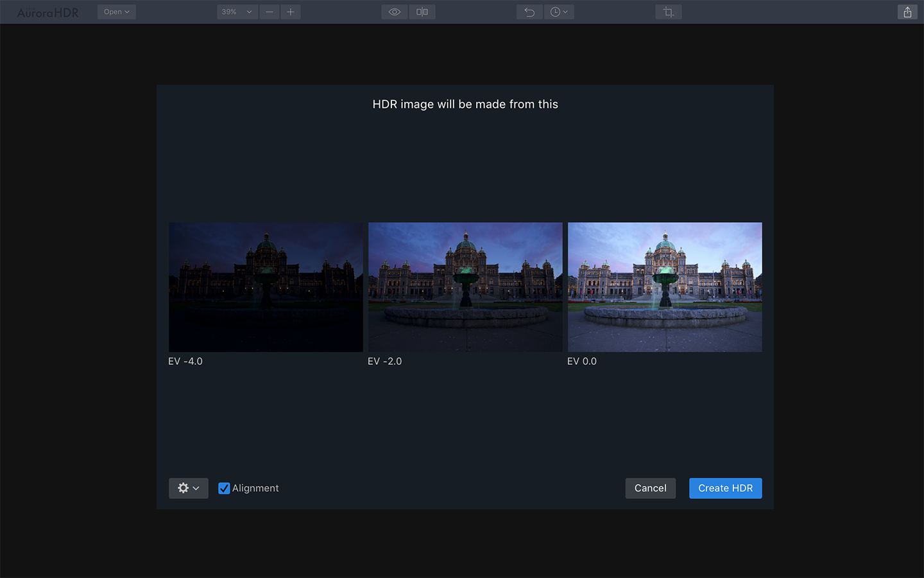Viewport: 924px width, 578px height.
Task: Click the AuroraHDR logo
Action: click(x=47, y=12)
